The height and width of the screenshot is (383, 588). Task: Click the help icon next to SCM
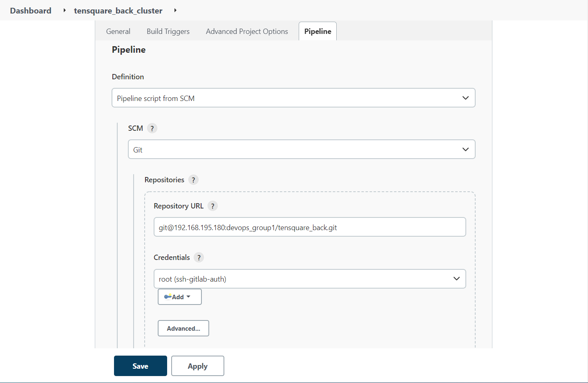click(152, 128)
